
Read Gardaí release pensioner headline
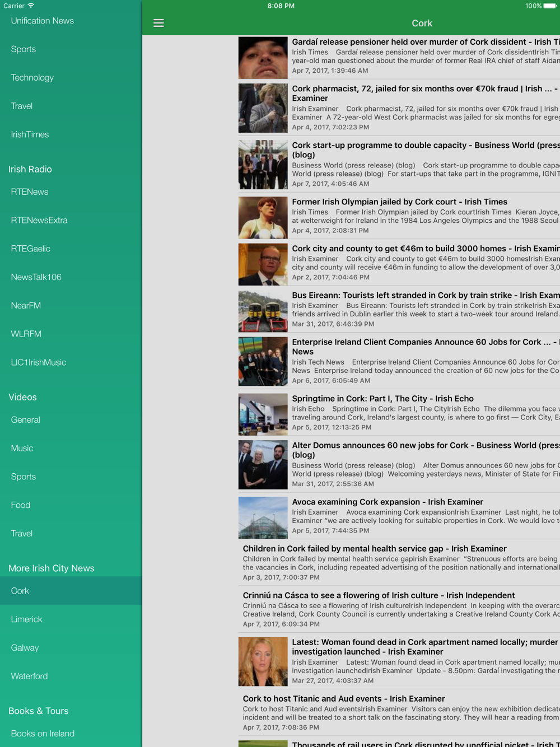coord(426,42)
